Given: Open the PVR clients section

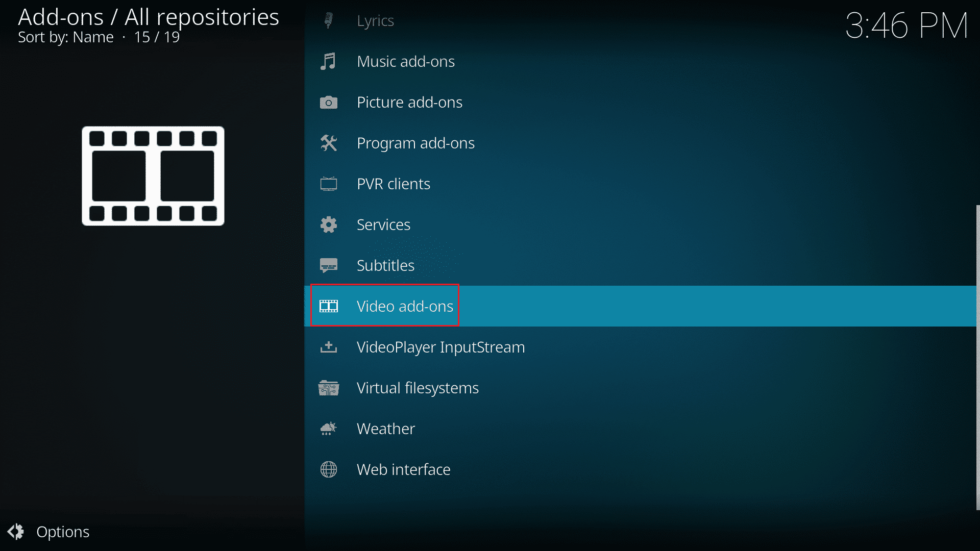Looking at the screenshot, I should click(x=393, y=183).
